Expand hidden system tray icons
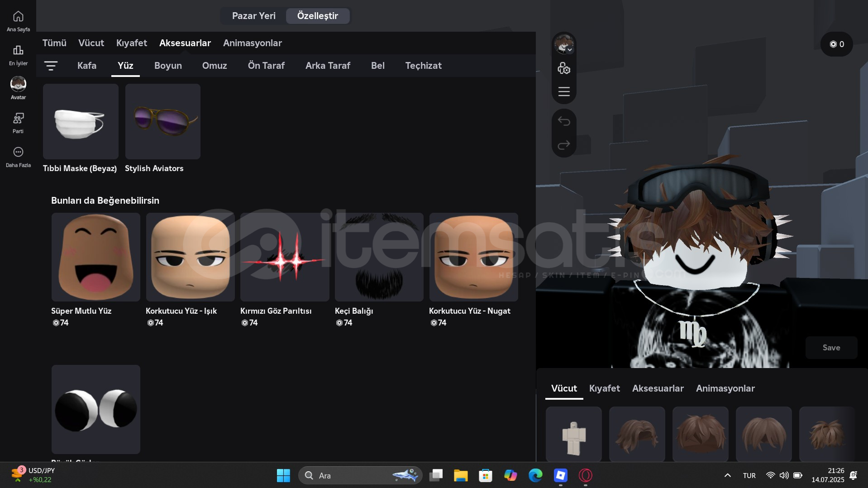Image resolution: width=868 pixels, height=488 pixels. click(x=727, y=475)
